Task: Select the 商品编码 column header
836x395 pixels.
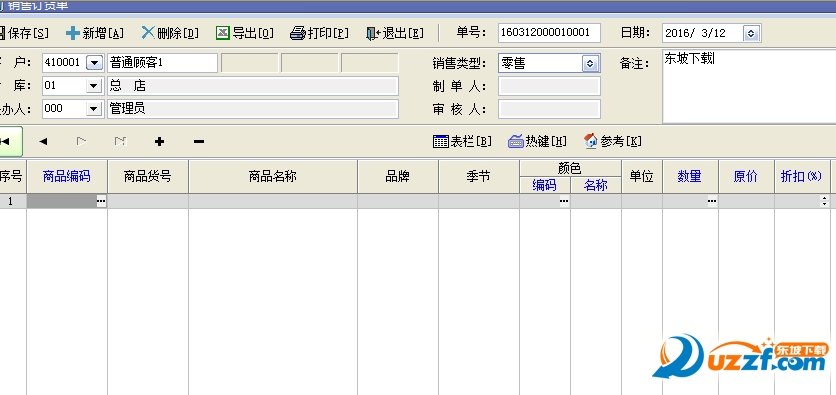Action: pyautogui.click(x=67, y=176)
